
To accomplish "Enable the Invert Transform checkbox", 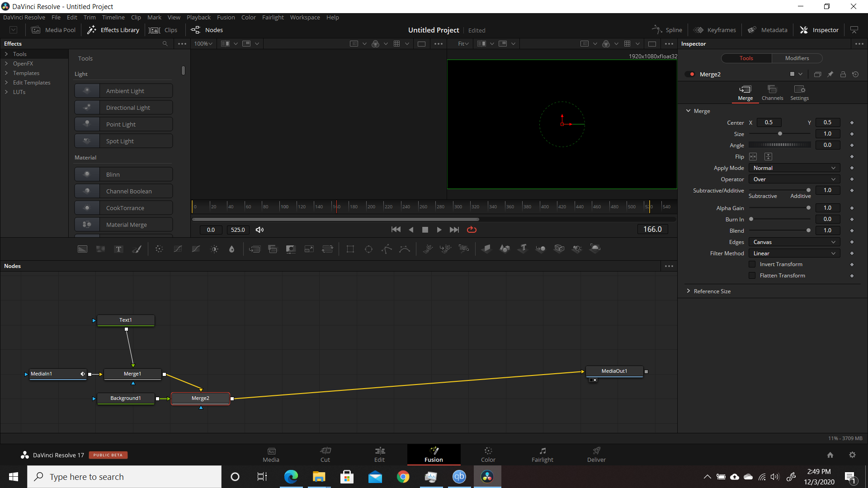I will (752, 264).
